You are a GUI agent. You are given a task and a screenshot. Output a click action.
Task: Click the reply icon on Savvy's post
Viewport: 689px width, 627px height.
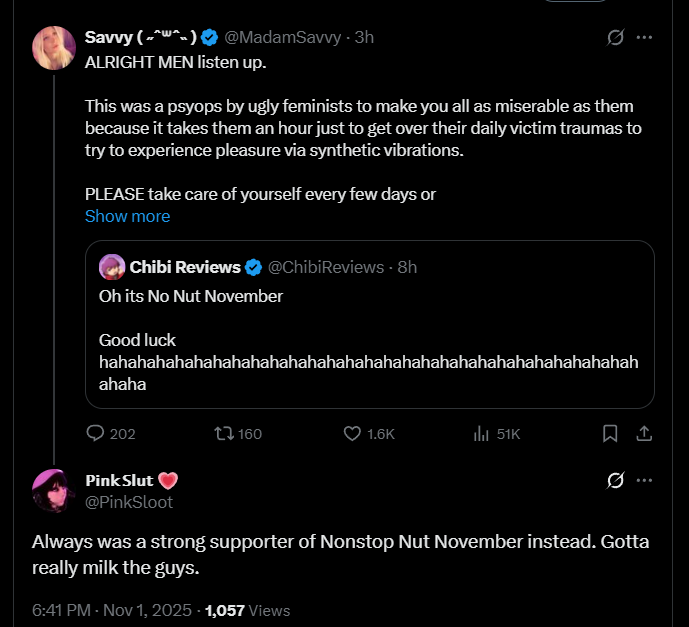click(x=96, y=433)
